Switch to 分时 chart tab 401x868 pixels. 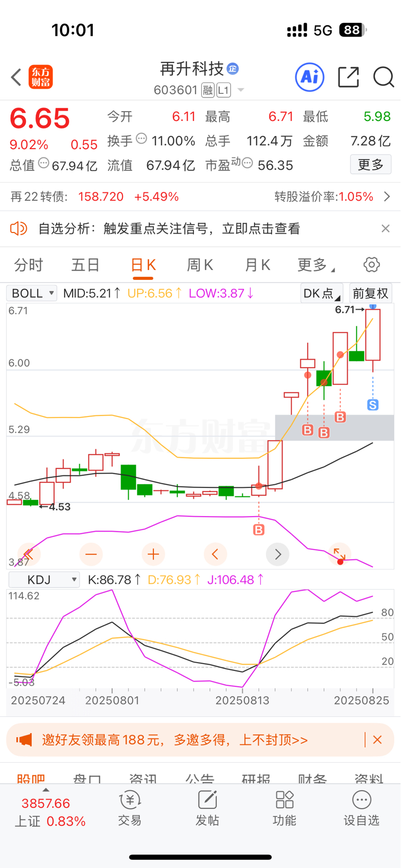pyautogui.click(x=28, y=265)
